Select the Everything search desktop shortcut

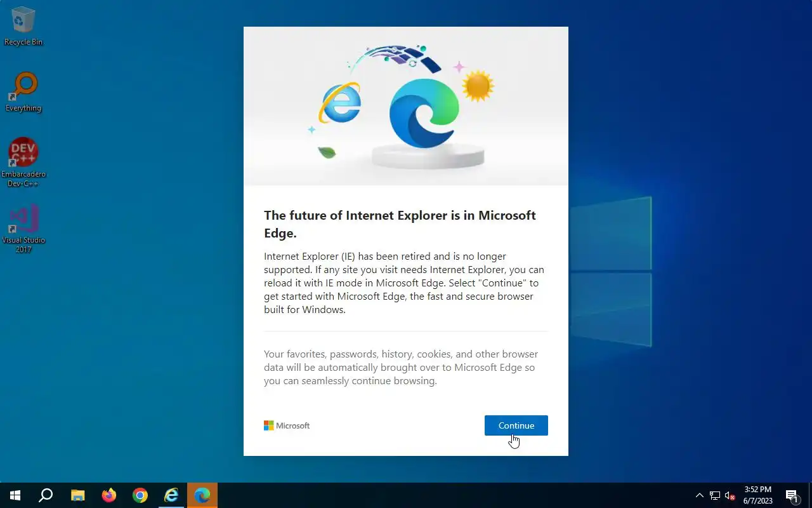(x=23, y=93)
